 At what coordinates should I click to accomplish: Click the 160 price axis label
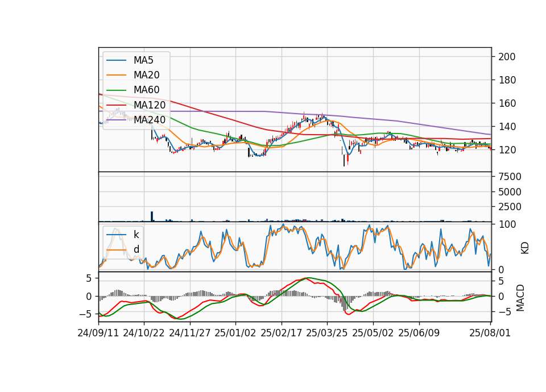click(507, 103)
